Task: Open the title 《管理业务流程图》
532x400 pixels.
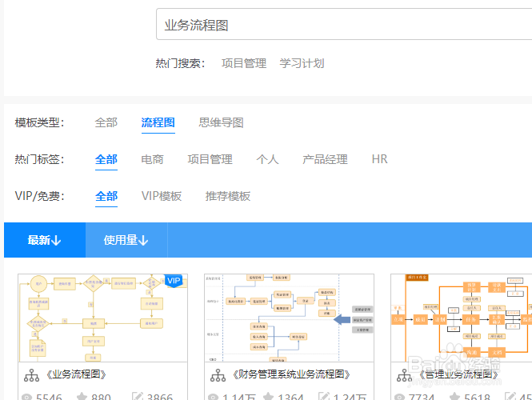Action: (458, 374)
